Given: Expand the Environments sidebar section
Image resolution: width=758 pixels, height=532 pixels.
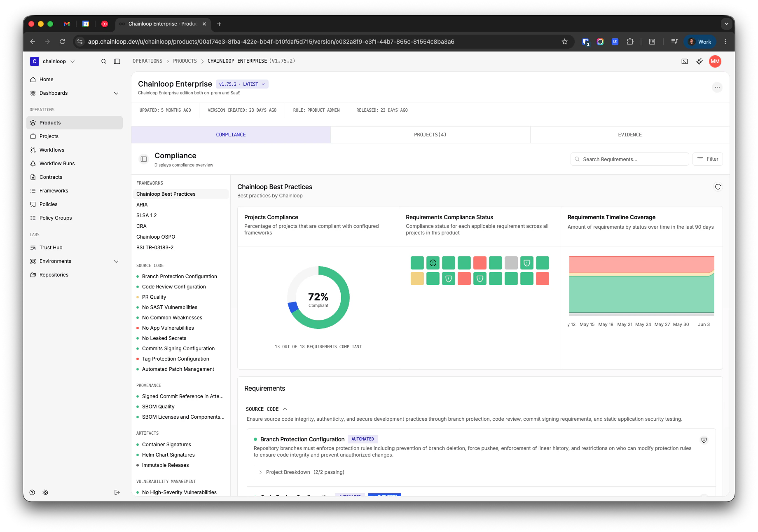Looking at the screenshot, I should 116,261.
